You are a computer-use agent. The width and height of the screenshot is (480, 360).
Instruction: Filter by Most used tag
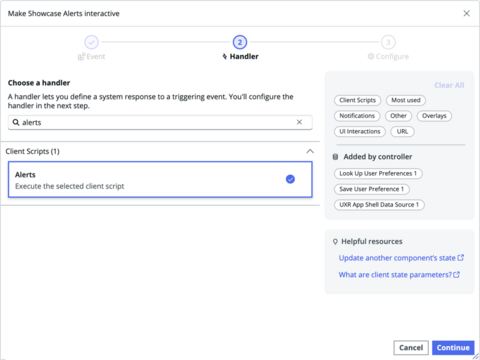tap(406, 100)
